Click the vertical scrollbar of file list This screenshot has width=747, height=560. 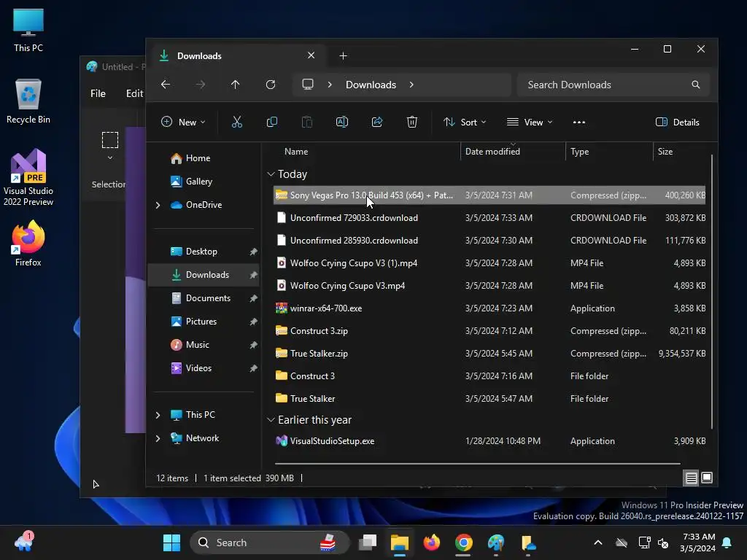[x=712, y=292]
